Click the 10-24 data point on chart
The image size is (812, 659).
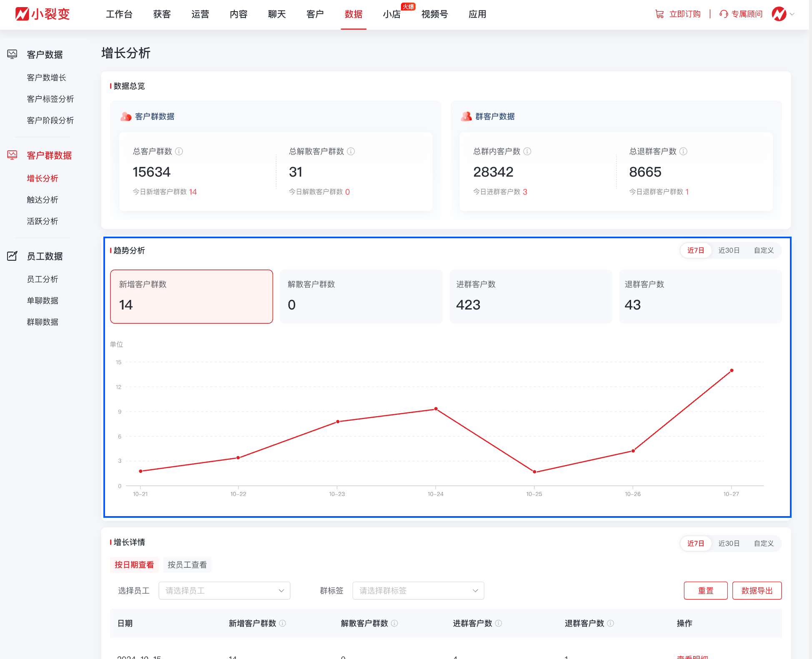(436, 409)
